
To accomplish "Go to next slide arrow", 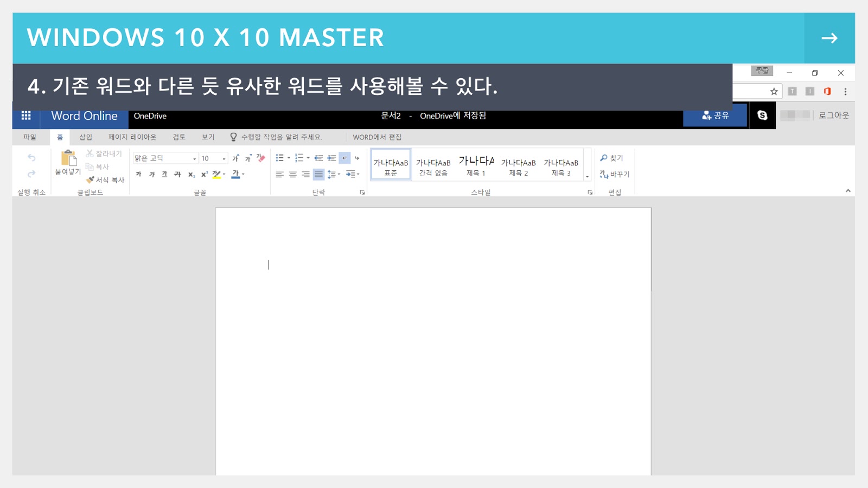I will point(829,38).
